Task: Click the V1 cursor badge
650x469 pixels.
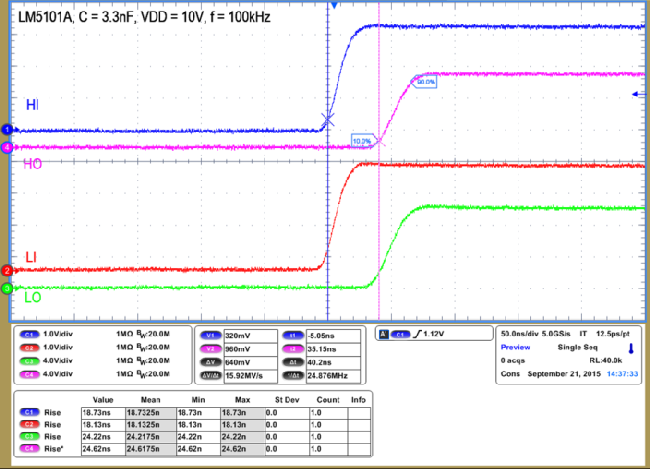Action: point(211,335)
